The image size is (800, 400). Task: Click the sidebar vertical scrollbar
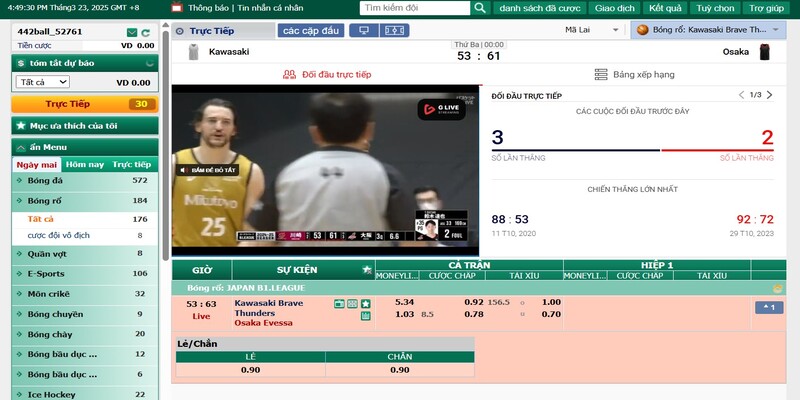coord(165,145)
